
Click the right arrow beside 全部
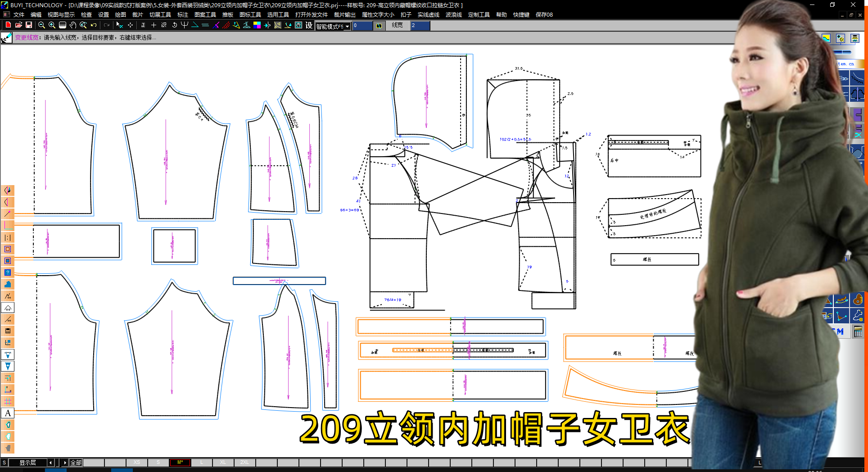(65, 463)
